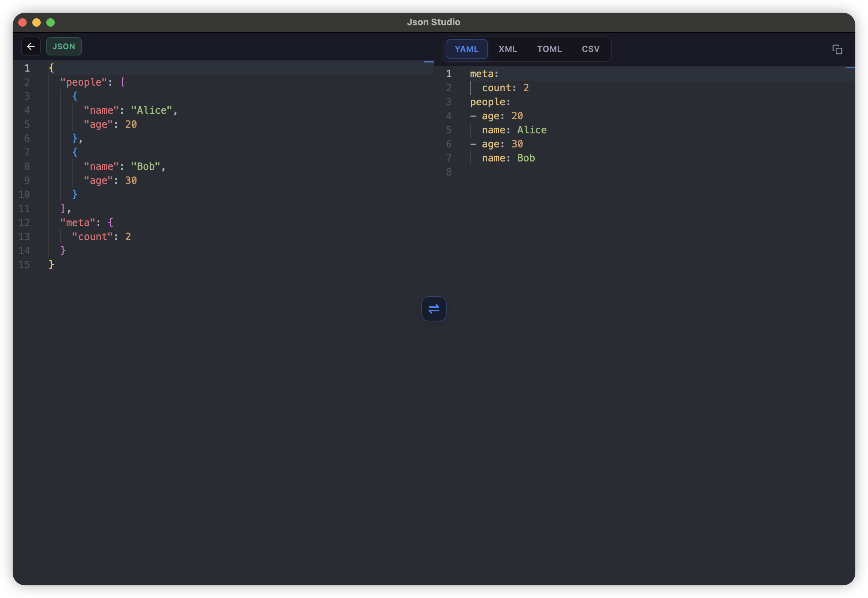Click the back arrow icon
This screenshot has width=868, height=598.
click(31, 46)
